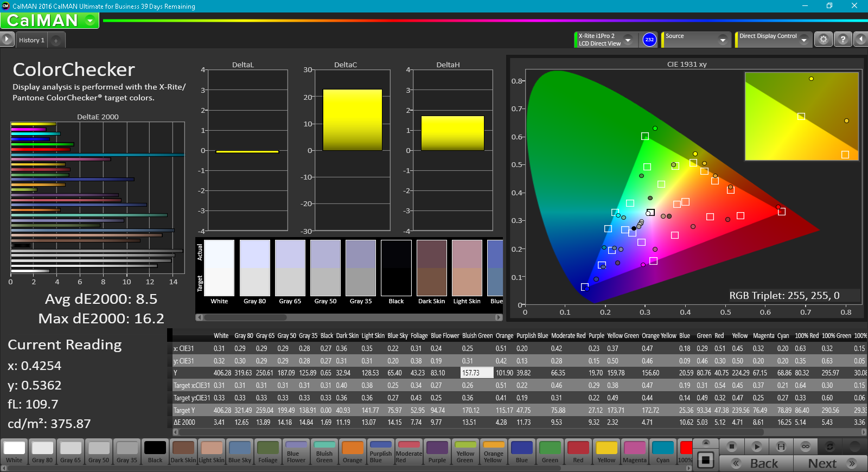Image resolution: width=868 pixels, height=472 pixels.
Task: Select the Gray 35 patch button
Action: pyautogui.click(x=127, y=452)
